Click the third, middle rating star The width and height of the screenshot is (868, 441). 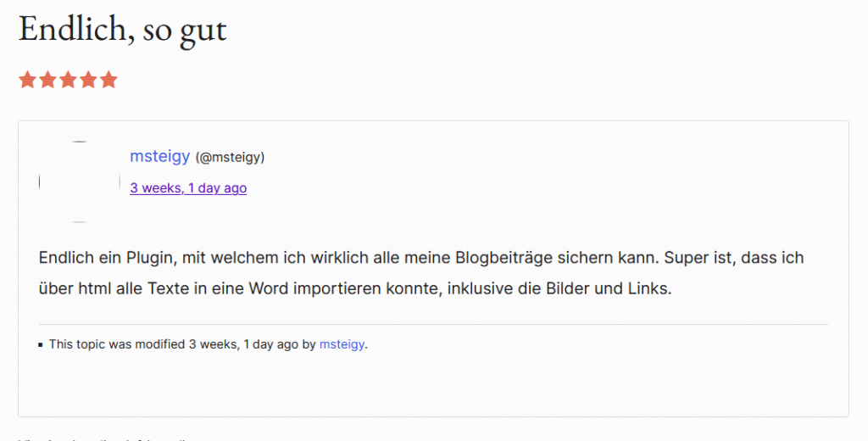68,81
